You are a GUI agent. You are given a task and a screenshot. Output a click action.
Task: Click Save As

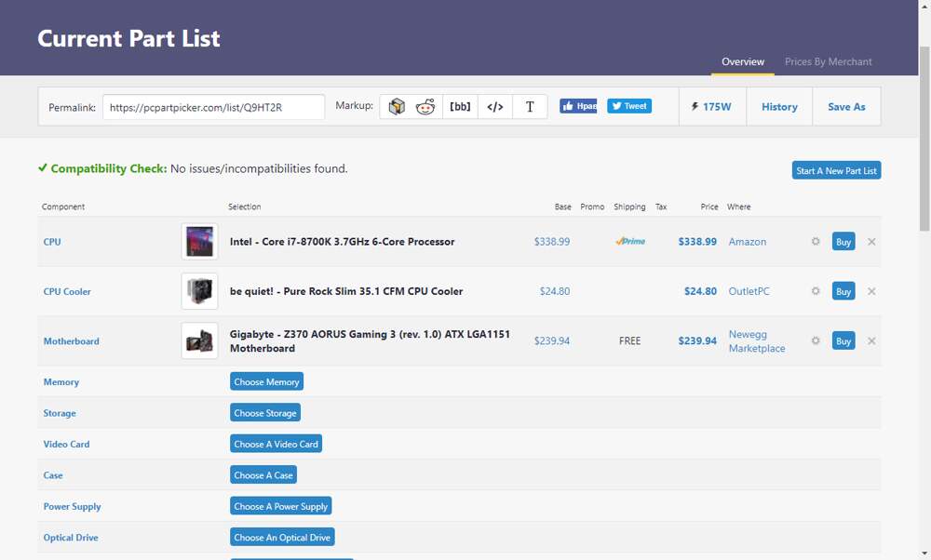pos(846,107)
